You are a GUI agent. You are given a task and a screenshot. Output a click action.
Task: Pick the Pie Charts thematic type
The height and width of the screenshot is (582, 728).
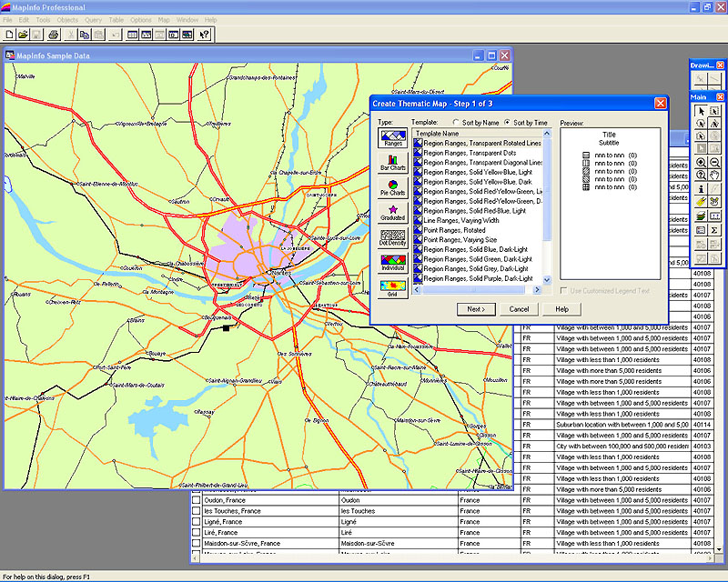pyautogui.click(x=393, y=188)
